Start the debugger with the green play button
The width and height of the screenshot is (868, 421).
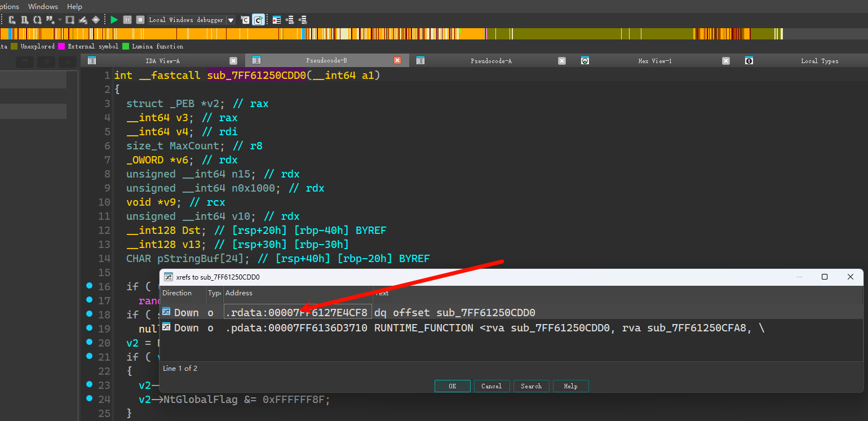[114, 20]
